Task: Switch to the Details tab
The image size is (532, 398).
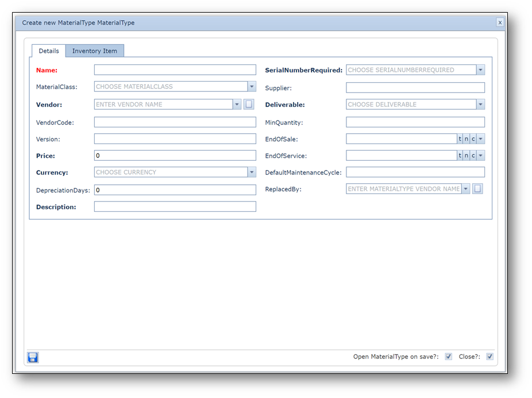Action: point(49,51)
